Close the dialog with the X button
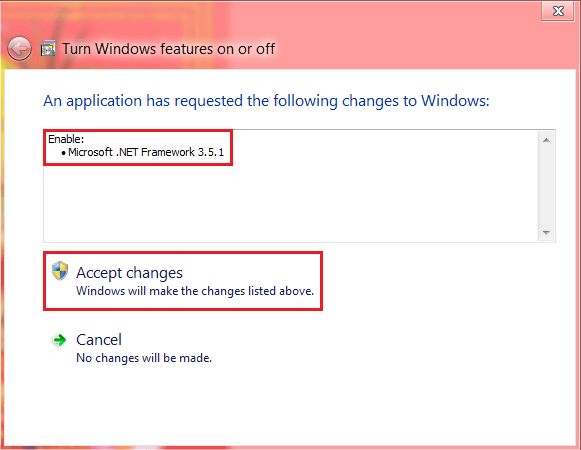The image size is (581, 450). tap(558, 11)
